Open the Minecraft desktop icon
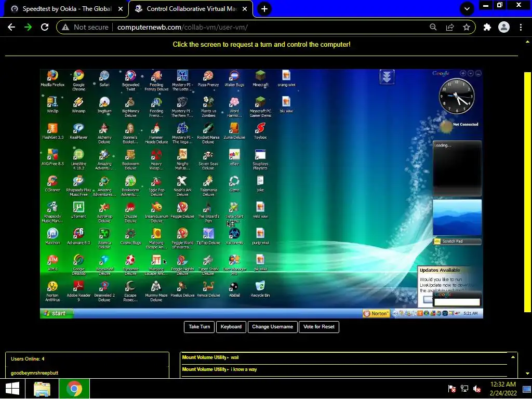Screen dimensions: 532x399 [x=260, y=79]
